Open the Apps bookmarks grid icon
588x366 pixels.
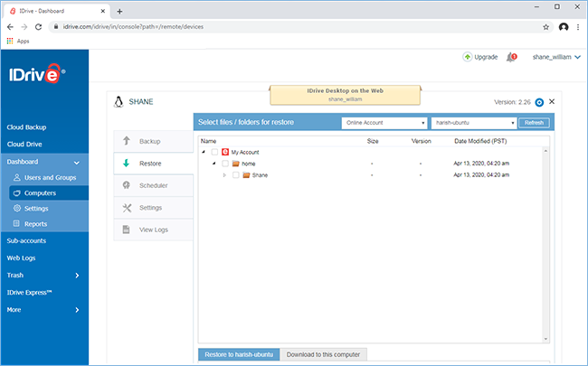click(10, 41)
